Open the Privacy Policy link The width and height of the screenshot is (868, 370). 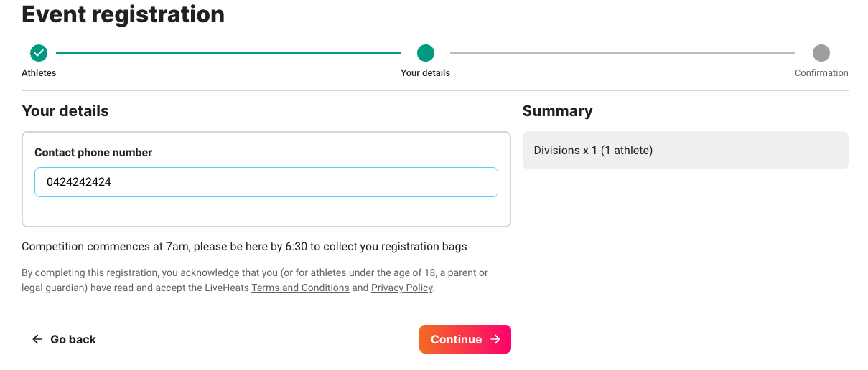coord(402,288)
